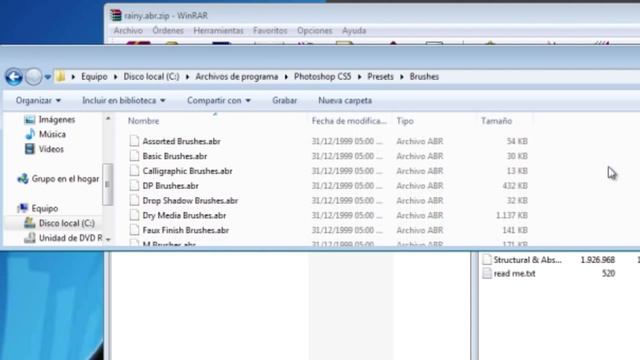
Task: Sort files by Tamaño column header
Action: [496, 121]
